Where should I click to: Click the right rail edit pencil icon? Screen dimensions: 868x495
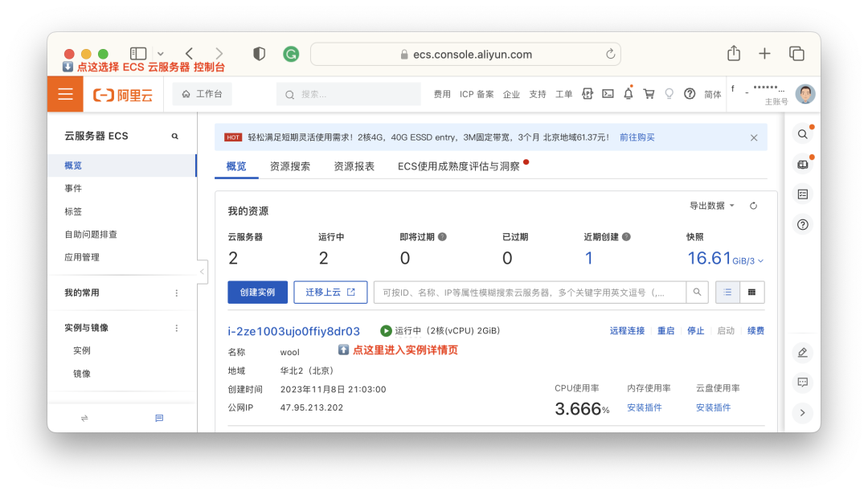(x=803, y=353)
